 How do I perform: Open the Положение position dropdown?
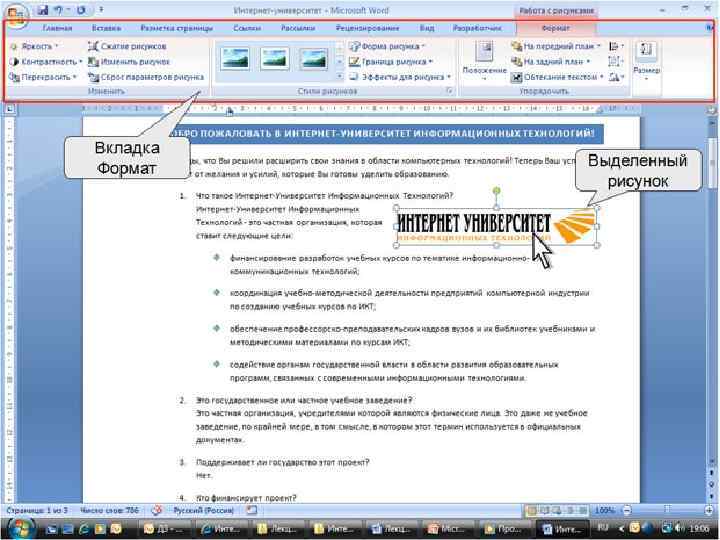click(484, 61)
